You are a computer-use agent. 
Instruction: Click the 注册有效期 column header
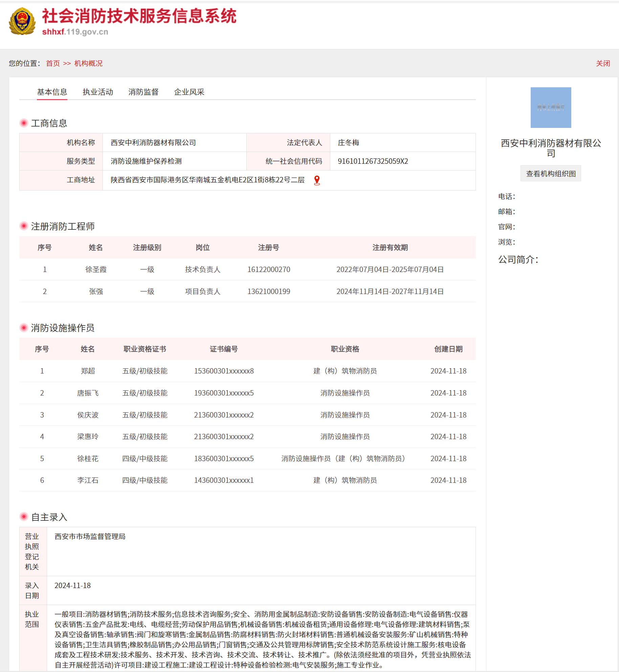(390, 247)
